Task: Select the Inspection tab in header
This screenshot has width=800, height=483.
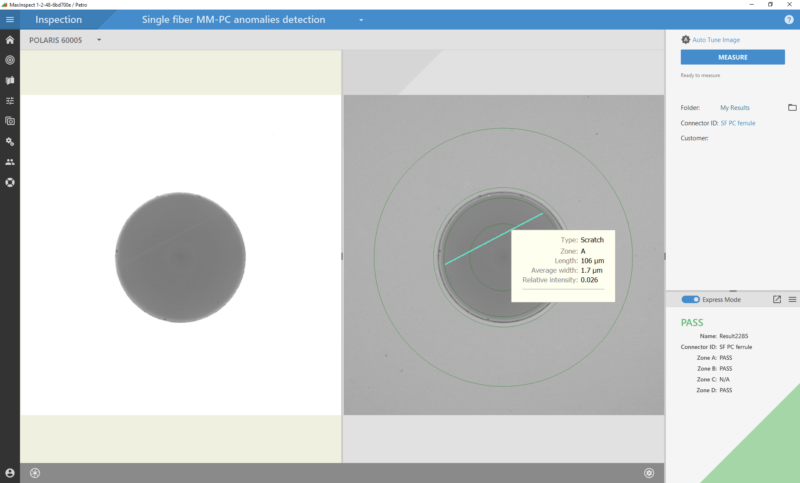Action: (58, 19)
